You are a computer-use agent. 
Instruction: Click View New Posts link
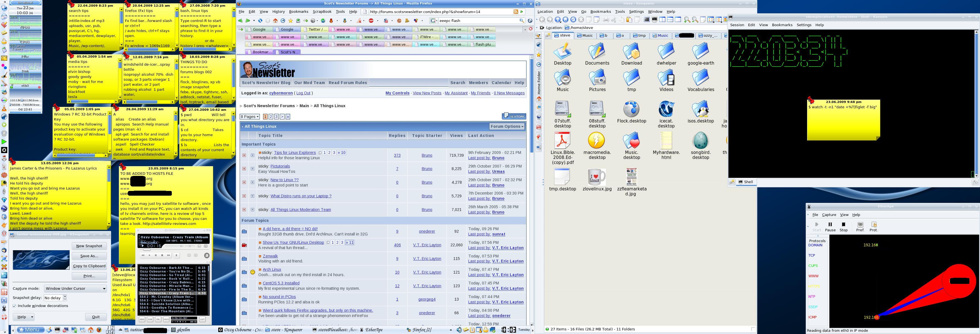(427, 93)
